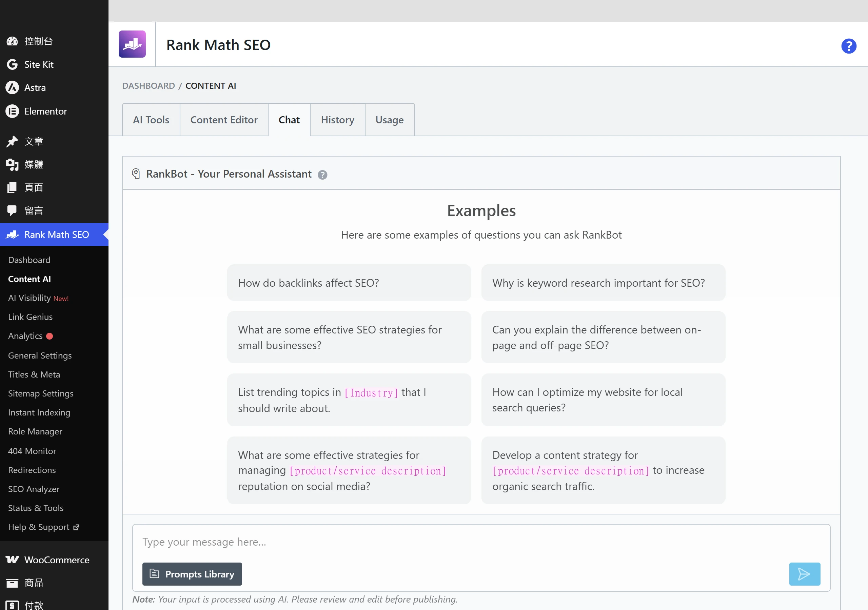Switch to the History tab
This screenshot has width=868, height=610.
338,120
